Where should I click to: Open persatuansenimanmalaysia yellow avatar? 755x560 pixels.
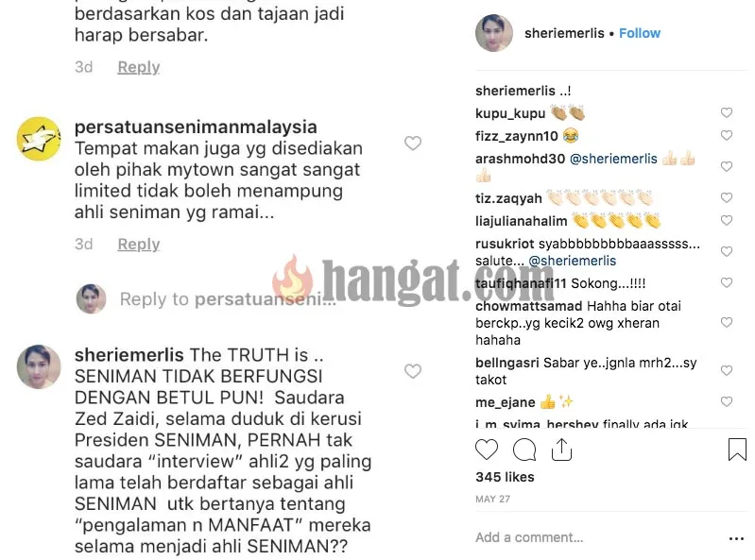click(39, 139)
